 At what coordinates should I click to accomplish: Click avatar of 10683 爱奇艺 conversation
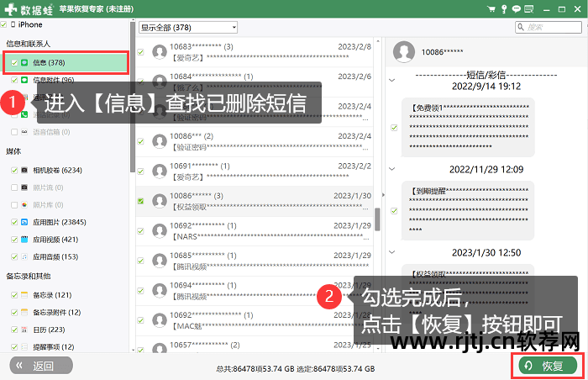click(x=160, y=52)
